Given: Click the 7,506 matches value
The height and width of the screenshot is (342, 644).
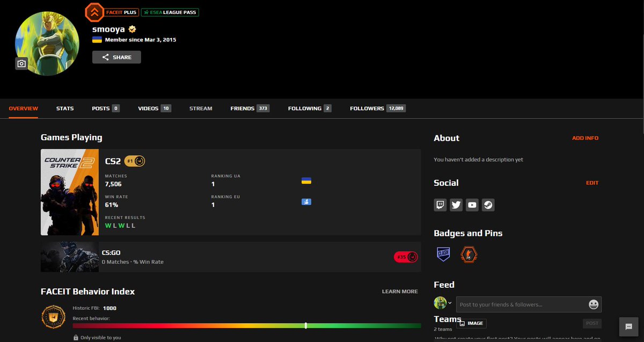Looking at the screenshot, I should 114,184.
